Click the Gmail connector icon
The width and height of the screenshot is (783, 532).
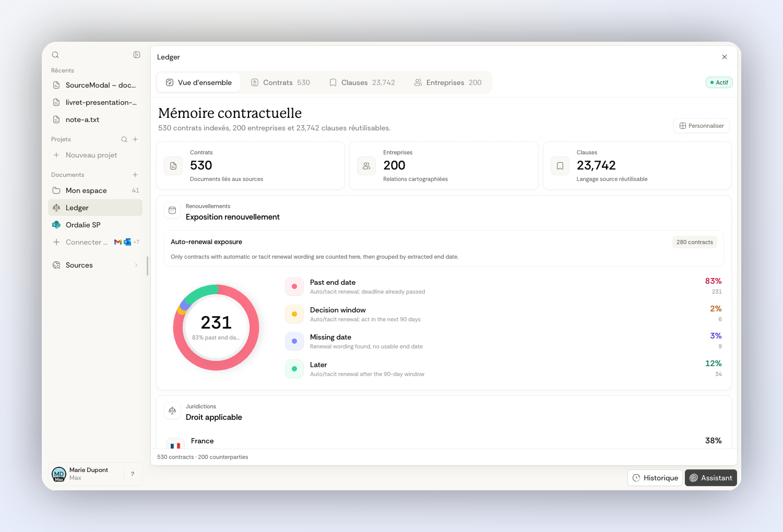[x=118, y=242]
